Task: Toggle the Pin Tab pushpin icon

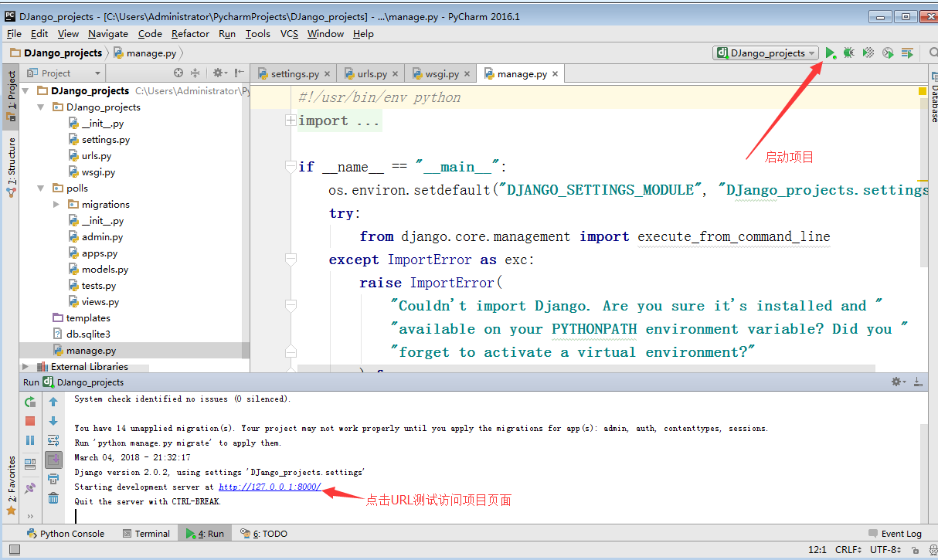Action: [30, 488]
